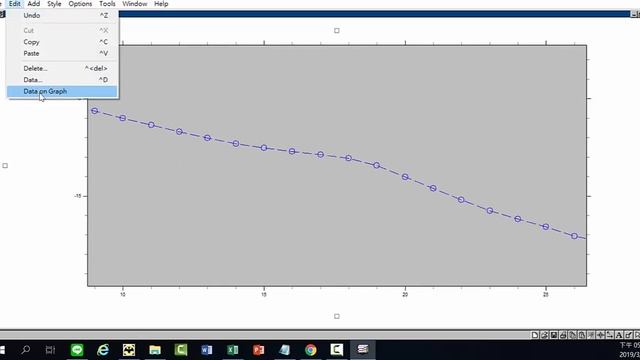Open Microsoft Word from the taskbar

(207, 350)
